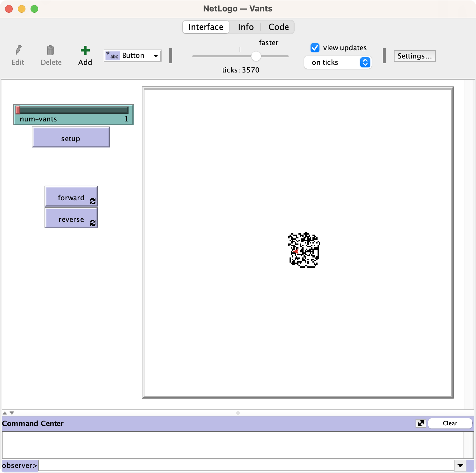Image resolution: width=476 pixels, height=473 pixels.
Task: Uncheck the view updates checkbox
Action: point(315,48)
